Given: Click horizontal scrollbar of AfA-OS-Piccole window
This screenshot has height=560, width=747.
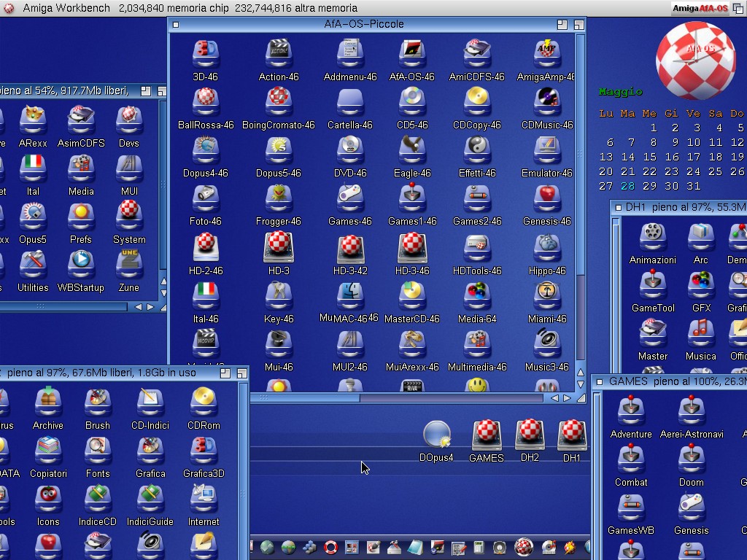Looking at the screenshot, I should (306, 398).
